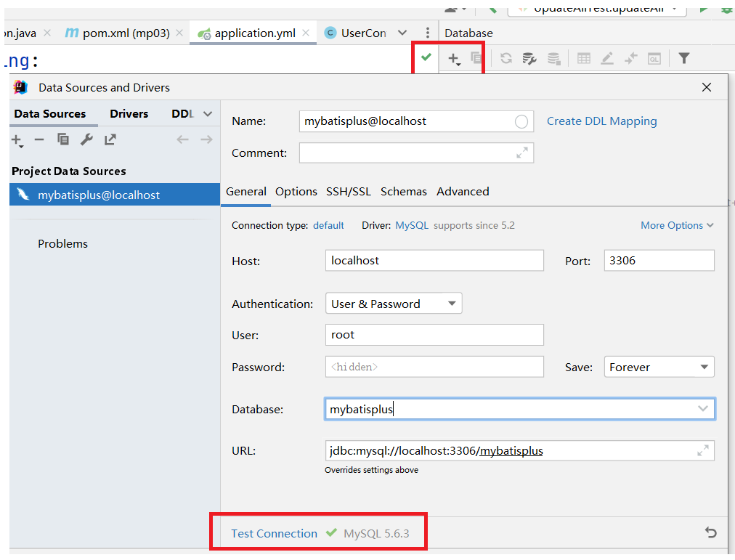735x560 pixels.
Task: Select the Problems item in sidebar
Action: [x=62, y=243]
